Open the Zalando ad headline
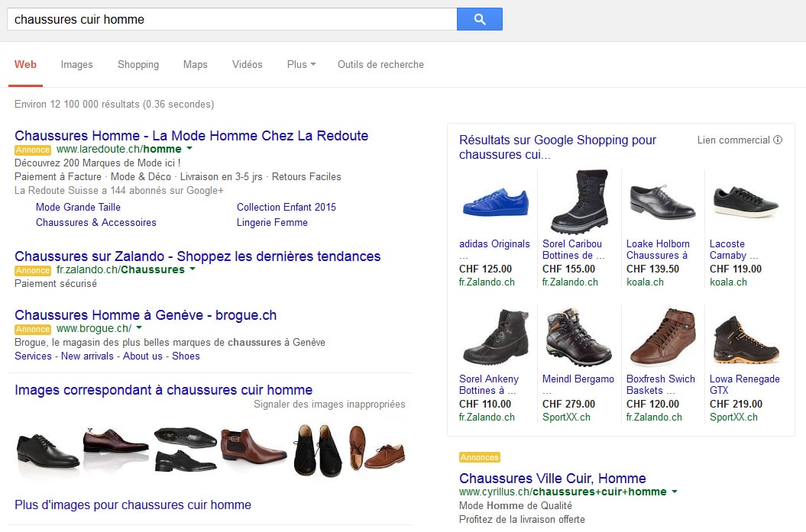The height and width of the screenshot is (532, 806). pyautogui.click(x=197, y=256)
